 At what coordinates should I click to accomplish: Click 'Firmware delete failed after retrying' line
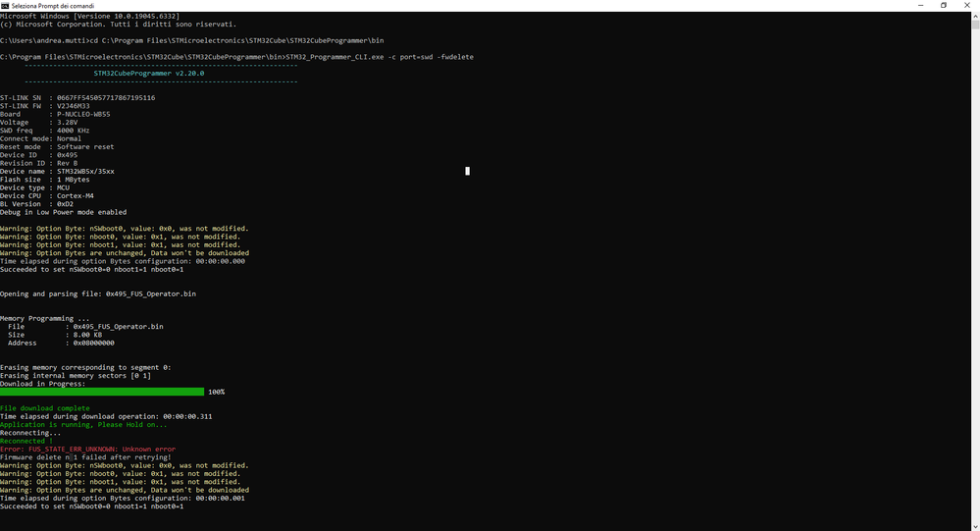pos(85,456)
